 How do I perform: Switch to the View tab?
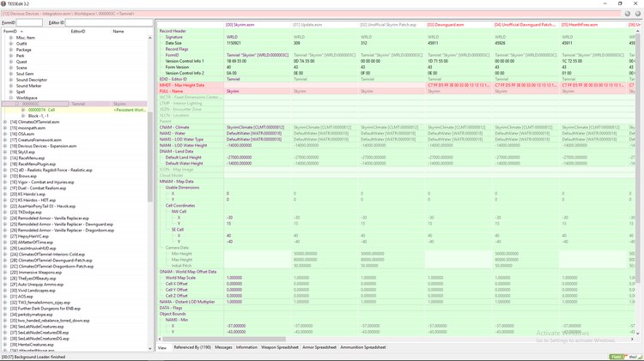[162, 347]
